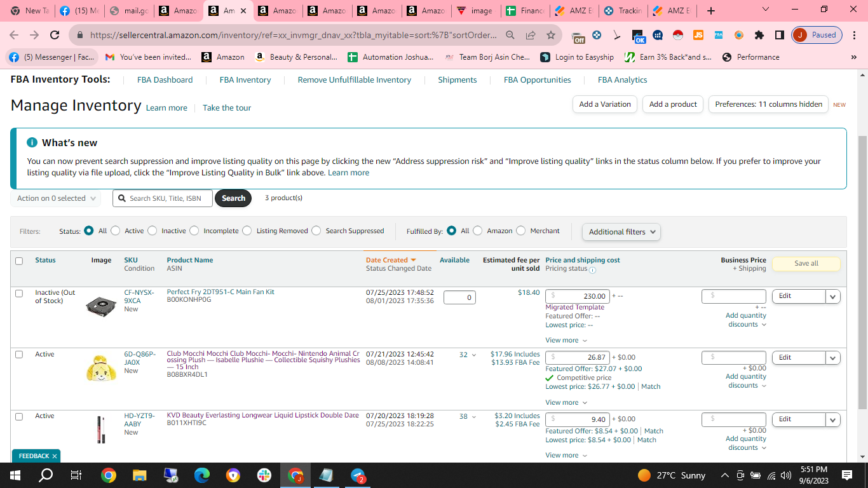This screenshot has width=868, height=488.
Task: Sort by the Date Created column header
Action: 391,260
